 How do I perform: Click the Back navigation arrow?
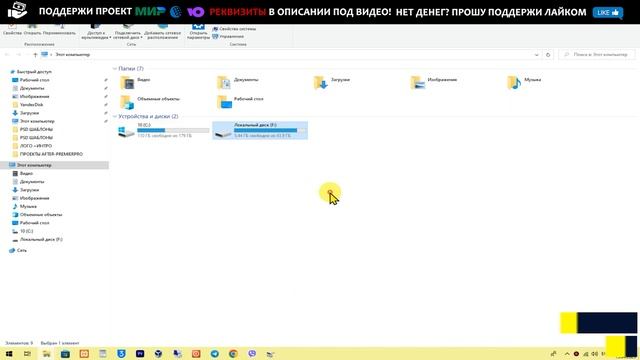tap(7, 55)
